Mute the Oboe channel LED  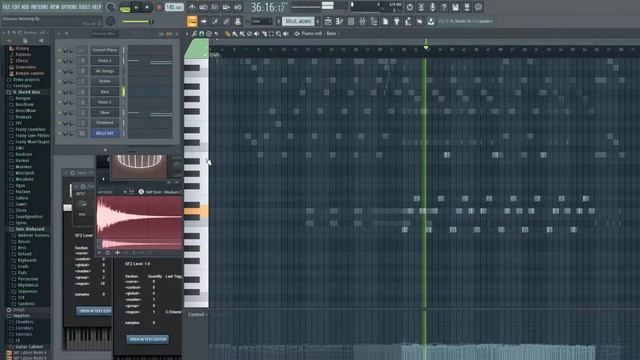[x=60, y=113]
